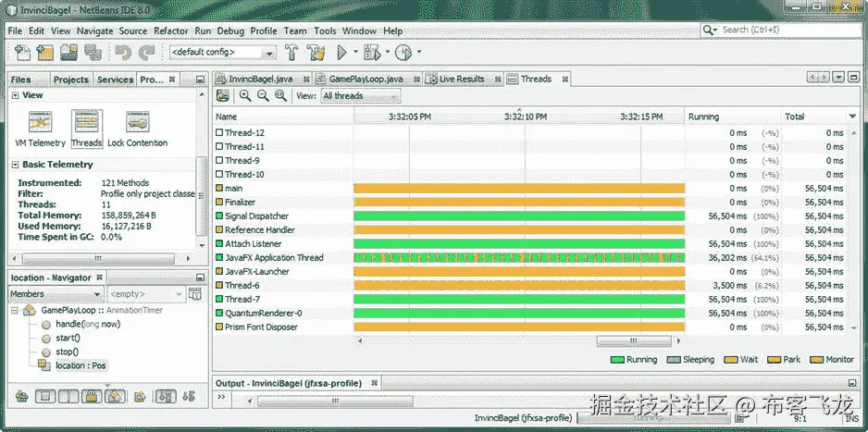Toggle sort by name in Navigator

pos(165,396)
